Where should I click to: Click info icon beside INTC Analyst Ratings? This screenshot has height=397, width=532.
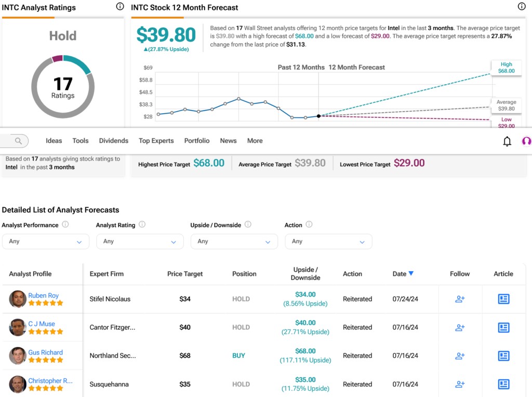click(x=120, y=7)
